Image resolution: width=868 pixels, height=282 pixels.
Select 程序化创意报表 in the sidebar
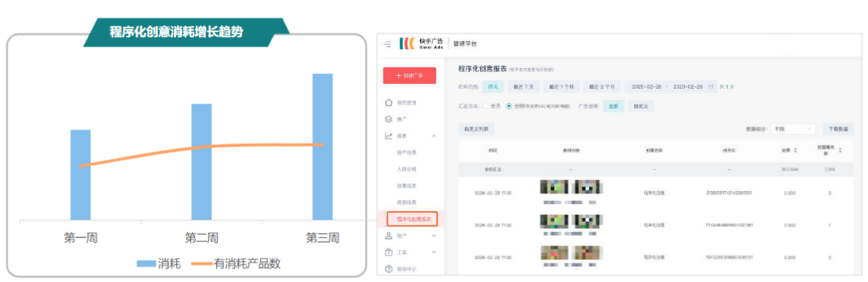coord(413,219)
